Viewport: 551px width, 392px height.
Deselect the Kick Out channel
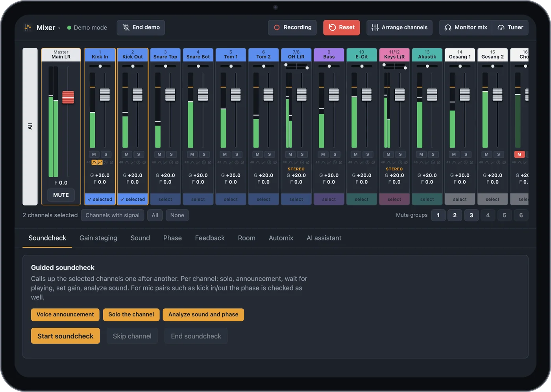[133, 199]
